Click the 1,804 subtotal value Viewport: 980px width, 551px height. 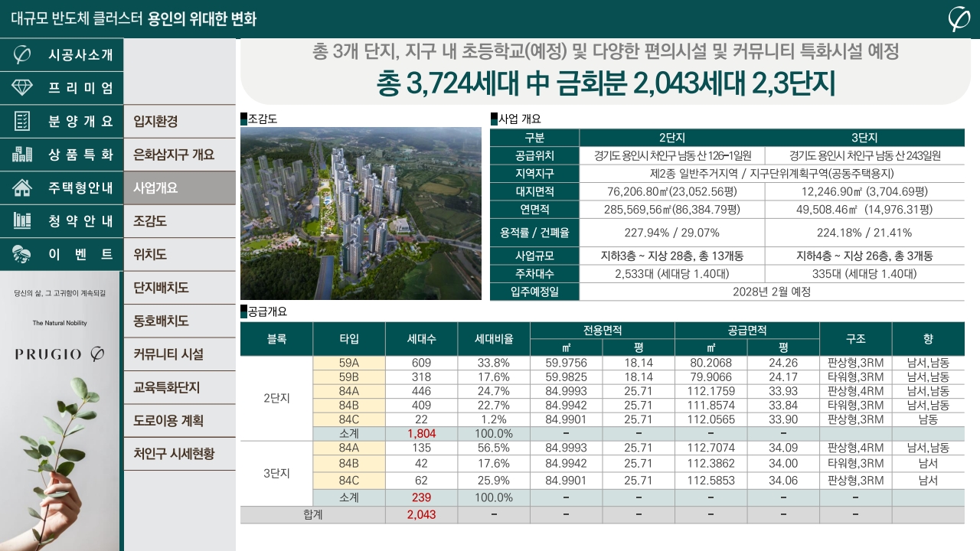[x=421, y=433]
